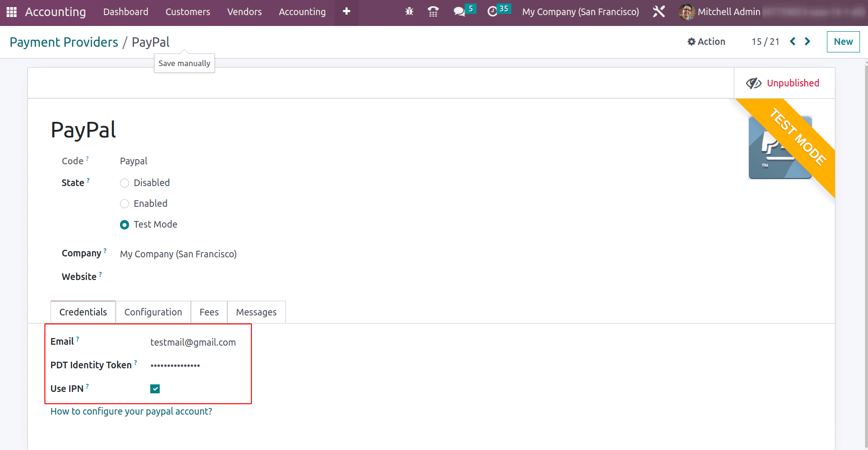This screenshot has height=450, width=868.
Task: Click the New button
Action: (843, 42)
